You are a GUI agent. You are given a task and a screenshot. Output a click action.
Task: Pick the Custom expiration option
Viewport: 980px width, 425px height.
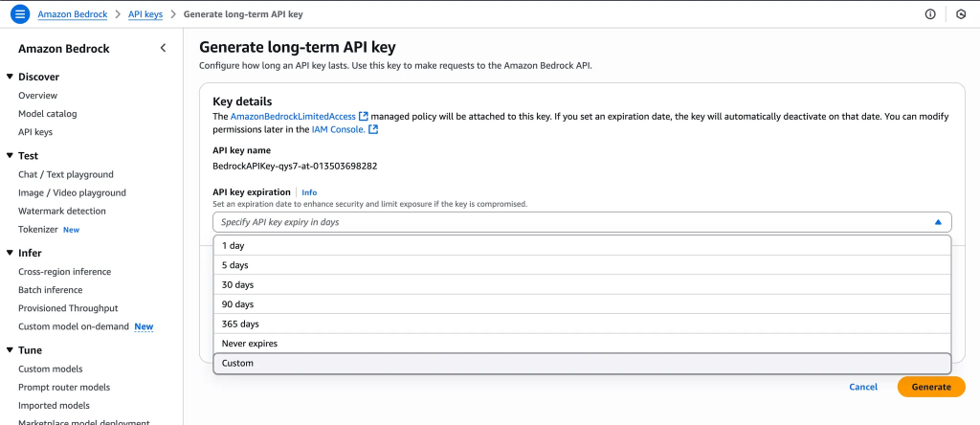click(x=237, y=364)
